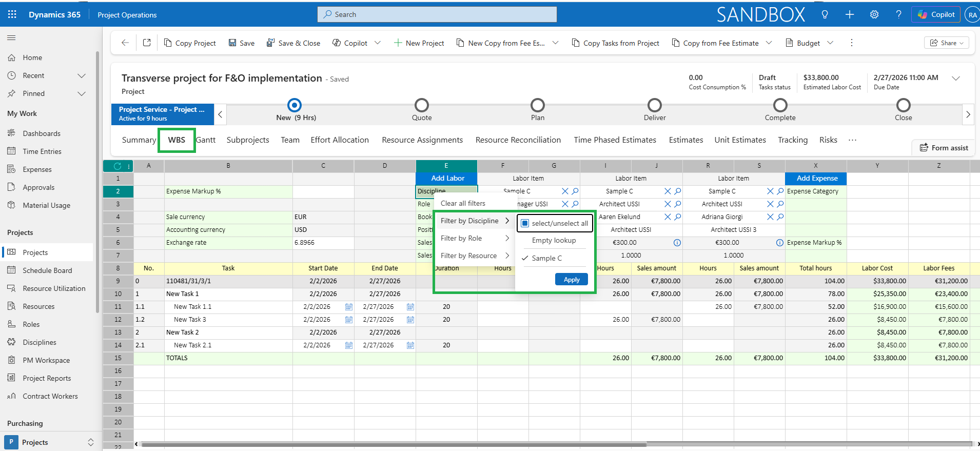Screen dimensions: 980x451
Task: Click the Dynamics 365 app launcher waffle icon
Action: tap(12, 14)
